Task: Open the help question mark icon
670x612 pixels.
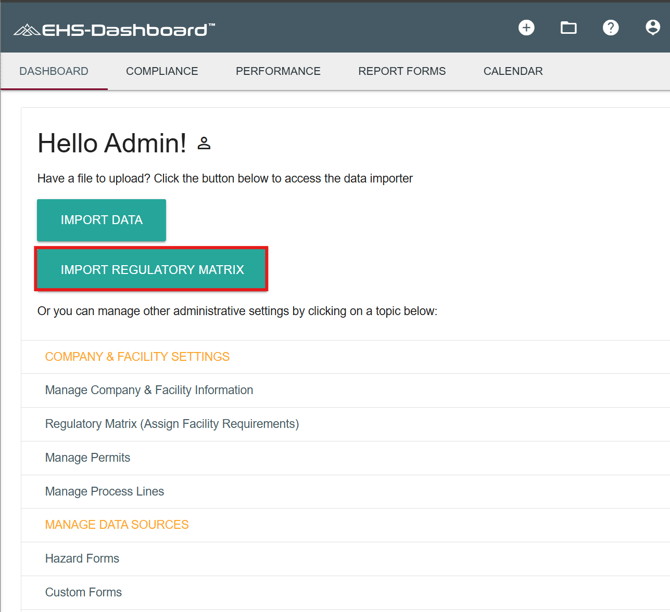Action: [x=610, y=28]
